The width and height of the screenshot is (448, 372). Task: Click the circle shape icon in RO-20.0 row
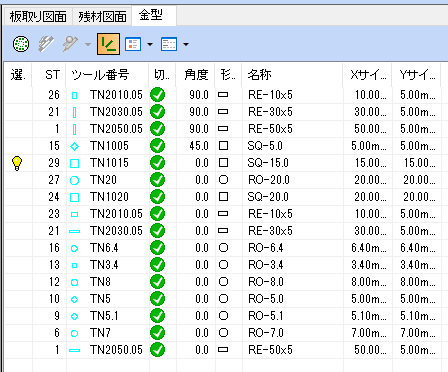[x=223, y=180]
